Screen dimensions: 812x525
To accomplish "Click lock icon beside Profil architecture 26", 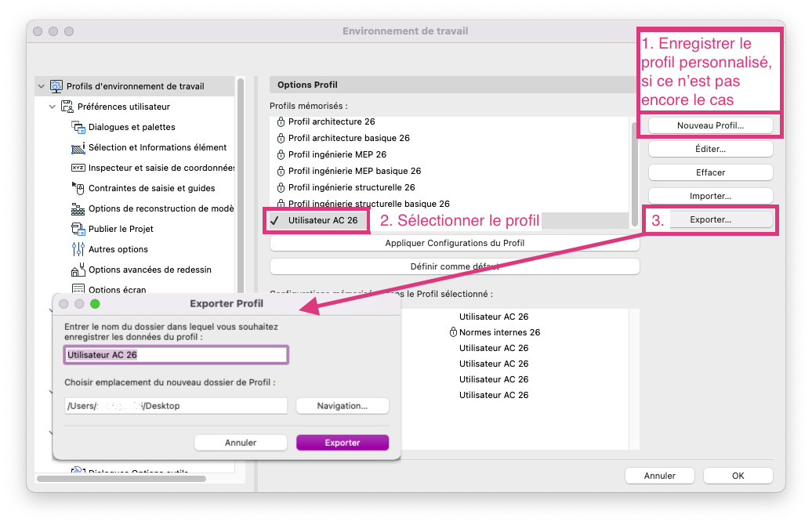I will coord(281,121).
